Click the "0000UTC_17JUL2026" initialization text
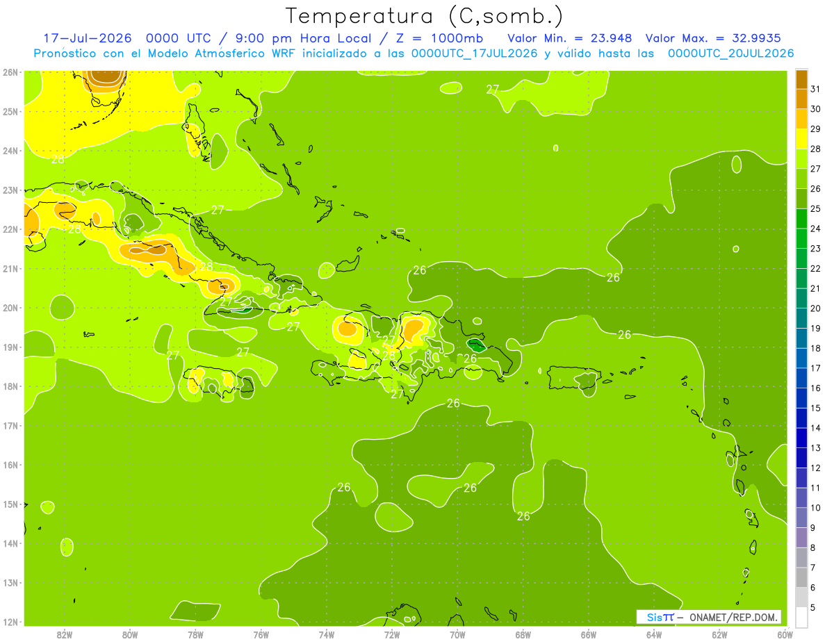Screen dimensions: 834x644 [x=474, y=53]
